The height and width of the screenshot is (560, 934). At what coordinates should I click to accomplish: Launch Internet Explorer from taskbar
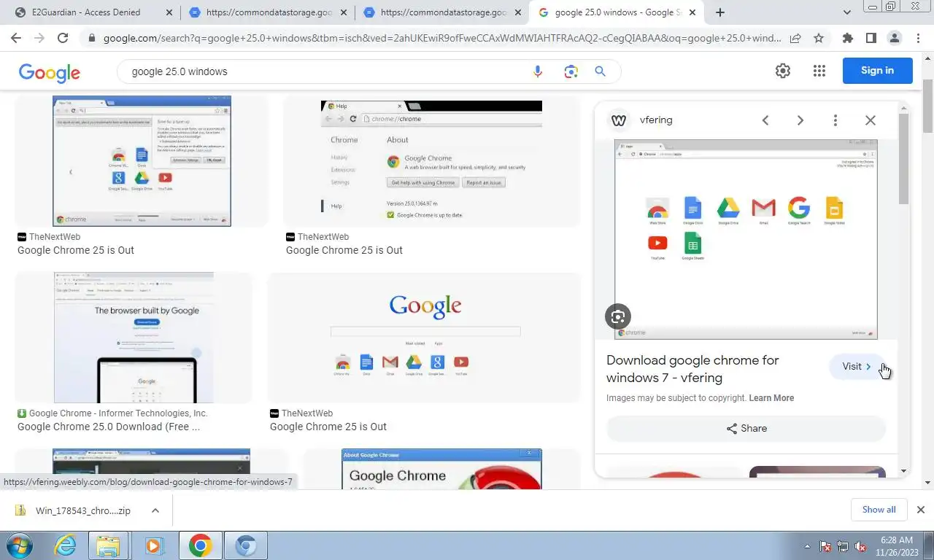click(65, 545)
